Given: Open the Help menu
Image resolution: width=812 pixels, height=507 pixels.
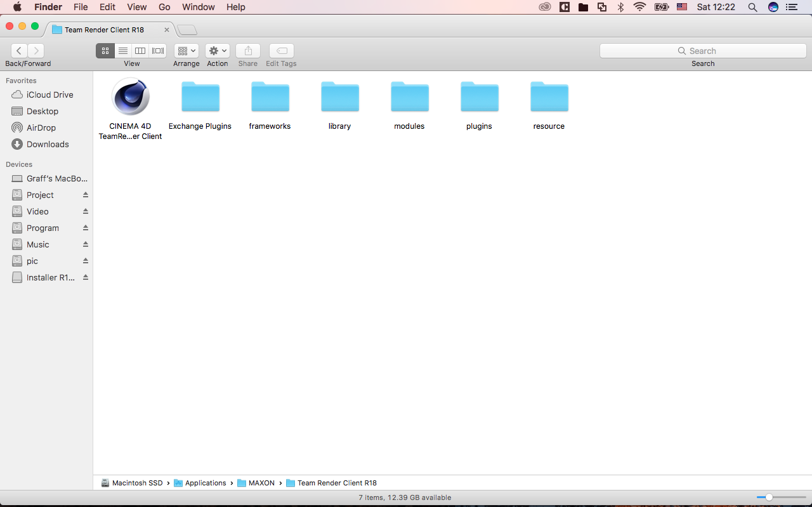Looking at the screenshot, I should [x=236, y=7].
